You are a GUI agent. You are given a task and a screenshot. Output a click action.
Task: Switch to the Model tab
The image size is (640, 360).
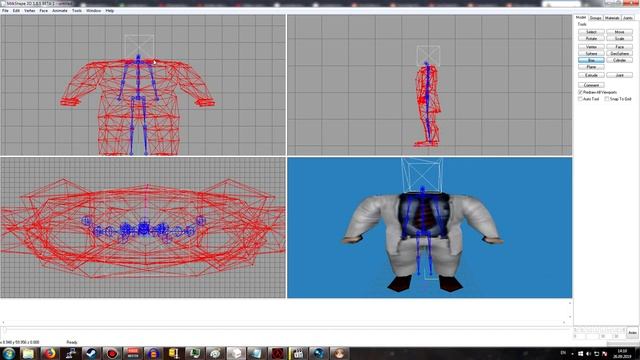click(x=580, y=18)
